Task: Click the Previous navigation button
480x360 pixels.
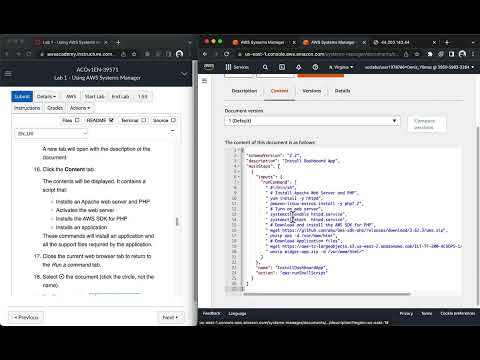Action: tap(26, 317)
